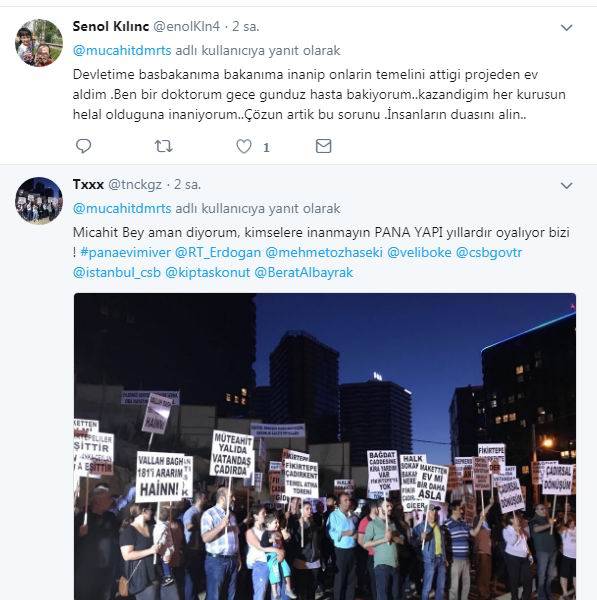Retweet Senol Kılınc's tweet
Screen dimensions: 597x600
click(163, 146)
